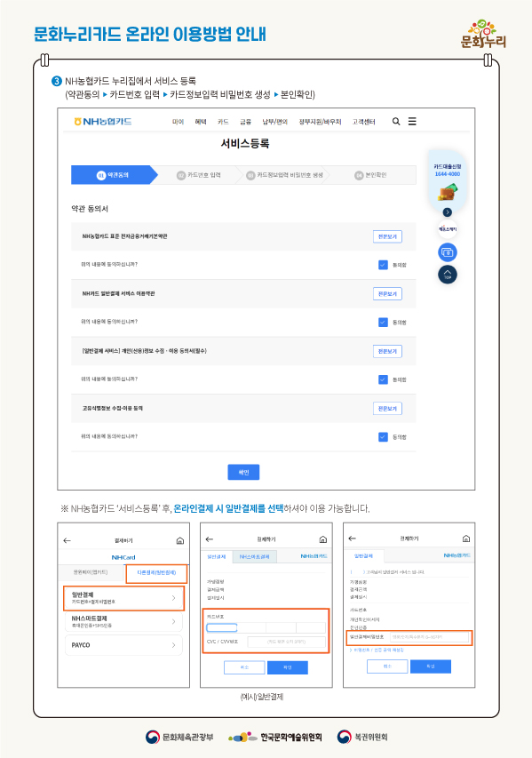Image resolution: width=532 pixels, height=758 pixels.
Task: Click 확인 in the 카드번호 entry panel
Action: tap(288, 667)
